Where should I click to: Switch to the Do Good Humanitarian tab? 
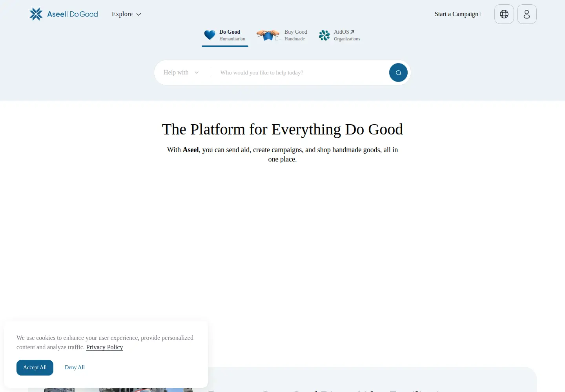(225, 35)
